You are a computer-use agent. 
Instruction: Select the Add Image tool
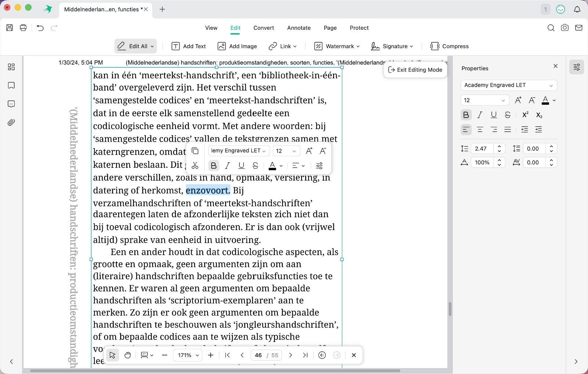[237, 46]
